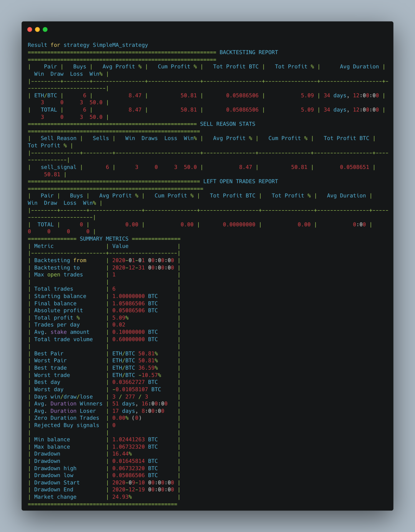Click the 'Value' column header

[x=120, y=246]
